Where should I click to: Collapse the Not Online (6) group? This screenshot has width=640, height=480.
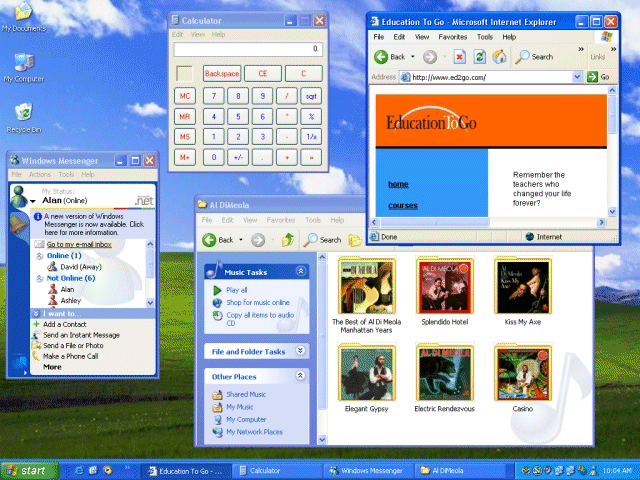(39, 278)
